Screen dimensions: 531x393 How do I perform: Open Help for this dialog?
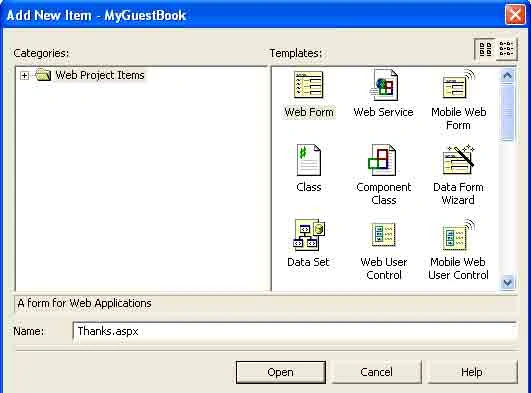click(x=472, y=372)
